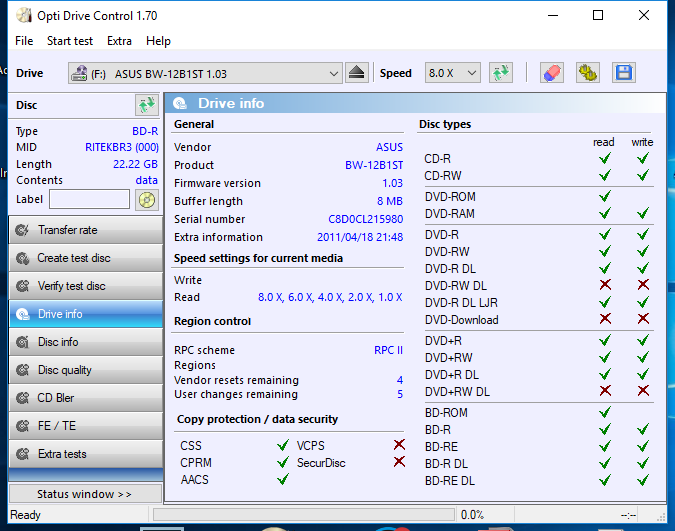Click the buffer length value 8 MB
The width and height of the screenshot is (675, 531).
(390, 201)
